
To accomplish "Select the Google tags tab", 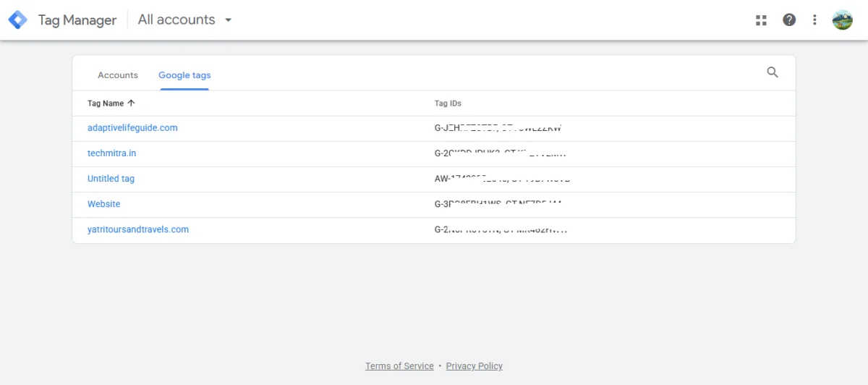I will coord(184,75).
